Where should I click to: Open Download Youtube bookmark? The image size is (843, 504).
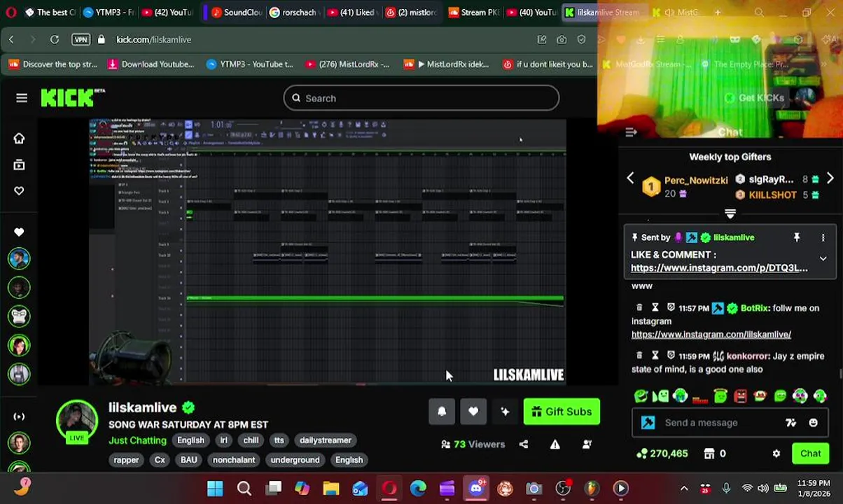[151, 64]
